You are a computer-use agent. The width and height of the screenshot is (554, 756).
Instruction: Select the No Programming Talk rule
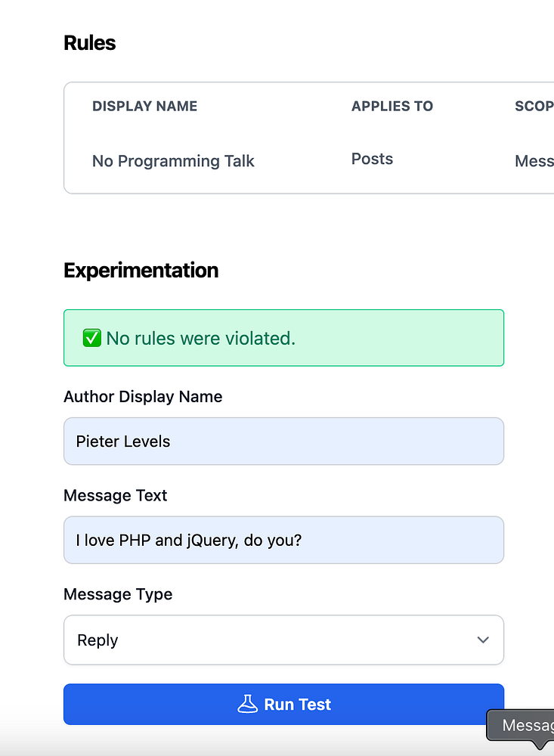173,161
